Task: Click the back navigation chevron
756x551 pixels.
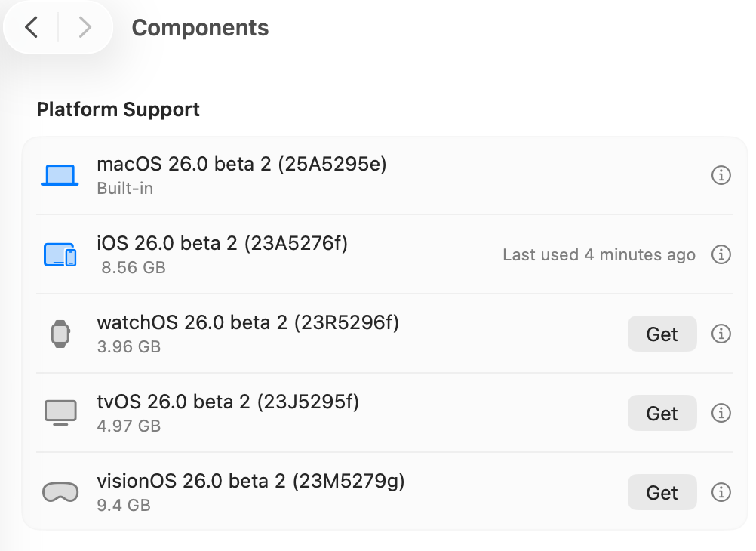Action: 31,28
